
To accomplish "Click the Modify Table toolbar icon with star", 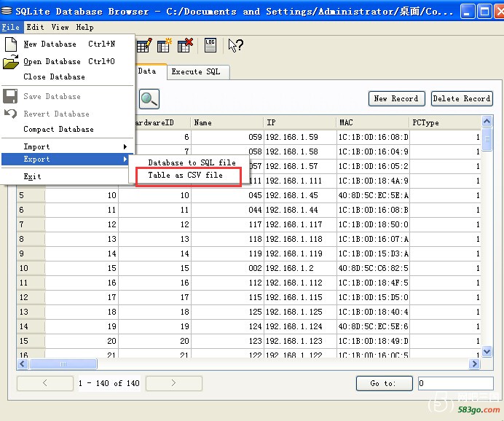I will pyautogui.click(x=165, y=45).
